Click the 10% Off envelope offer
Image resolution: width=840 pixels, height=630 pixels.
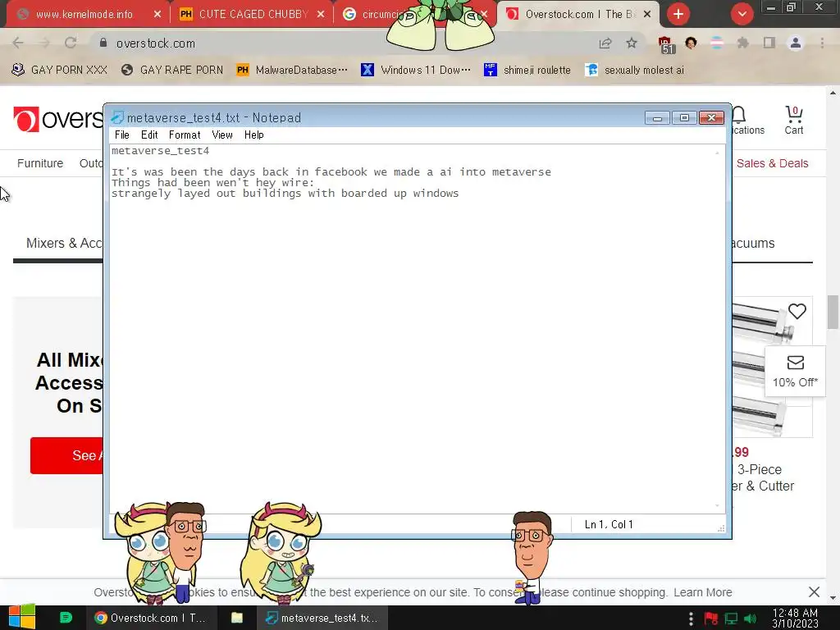pos(795,372)
